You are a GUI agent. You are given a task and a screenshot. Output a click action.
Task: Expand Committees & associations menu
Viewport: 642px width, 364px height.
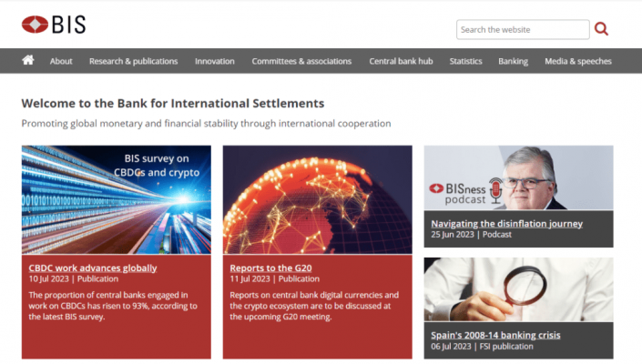point(301,61)
